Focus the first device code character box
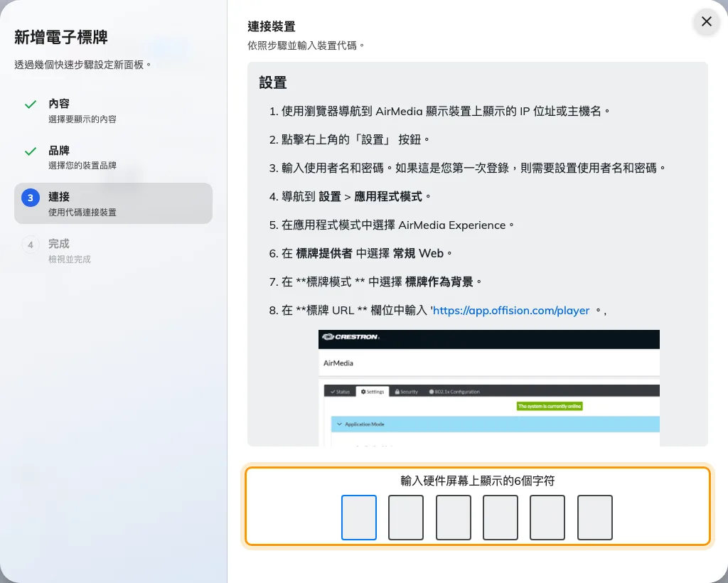 (359, 518)
